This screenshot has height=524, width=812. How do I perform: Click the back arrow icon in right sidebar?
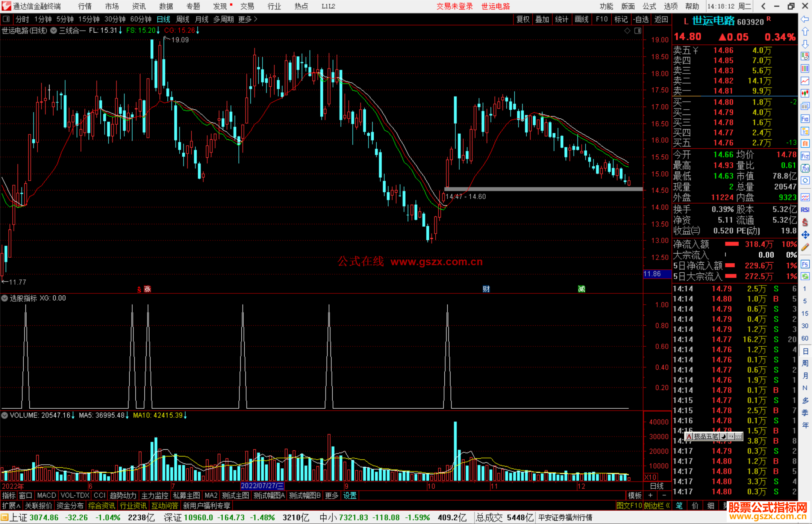point(805,19)
